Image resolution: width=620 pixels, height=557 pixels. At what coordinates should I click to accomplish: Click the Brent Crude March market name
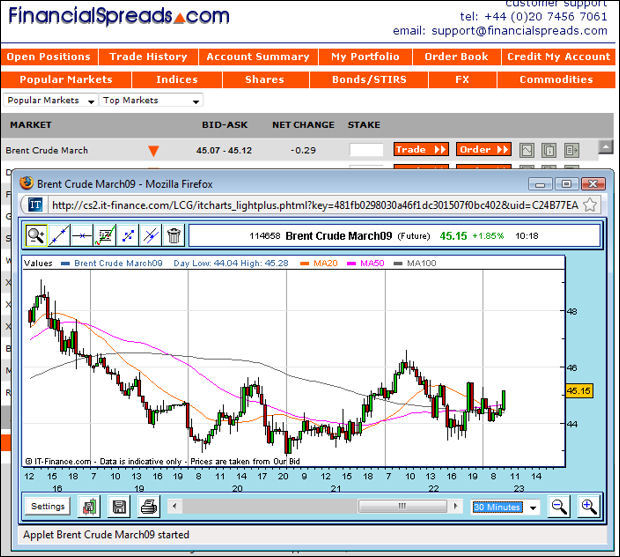click(x=47, y=151)
